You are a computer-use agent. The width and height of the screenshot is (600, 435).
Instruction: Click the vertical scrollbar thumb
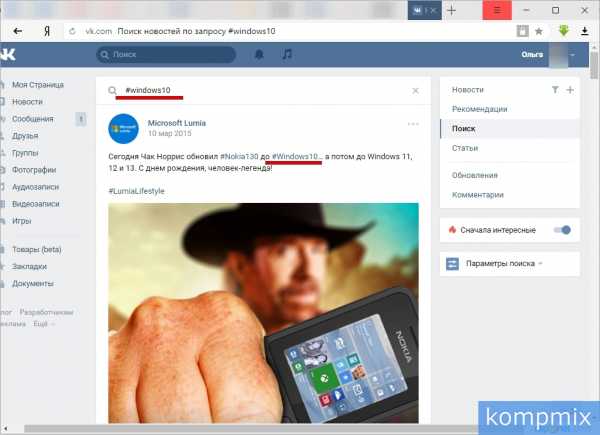(594, 66)
